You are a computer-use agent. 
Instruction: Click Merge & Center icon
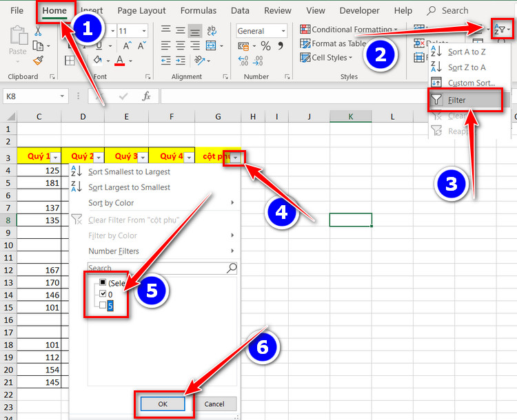[211, 45]
